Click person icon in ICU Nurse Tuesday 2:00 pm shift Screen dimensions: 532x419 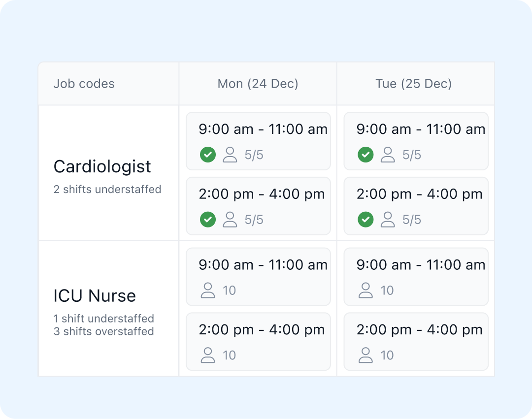[366, 355]
